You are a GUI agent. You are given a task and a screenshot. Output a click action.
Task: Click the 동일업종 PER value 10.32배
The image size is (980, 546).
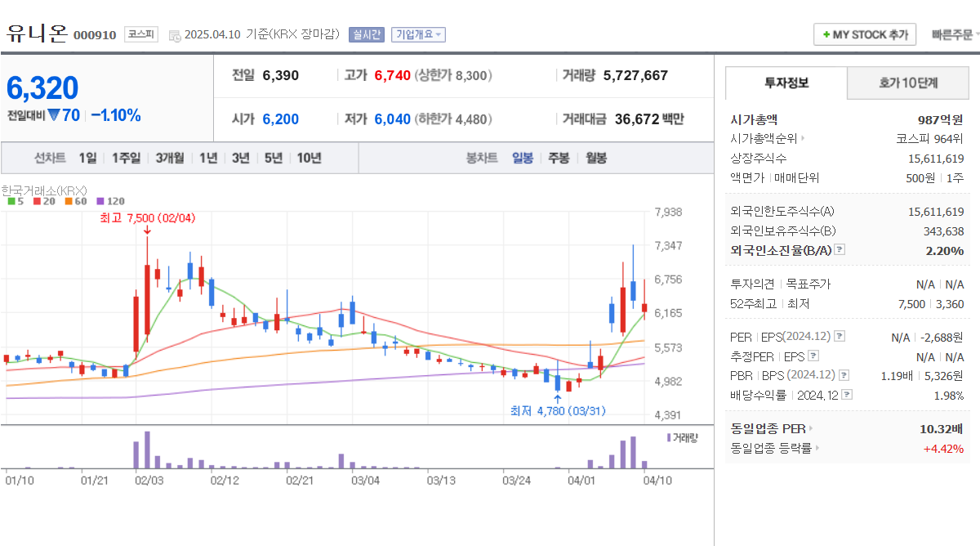point(942,428)
